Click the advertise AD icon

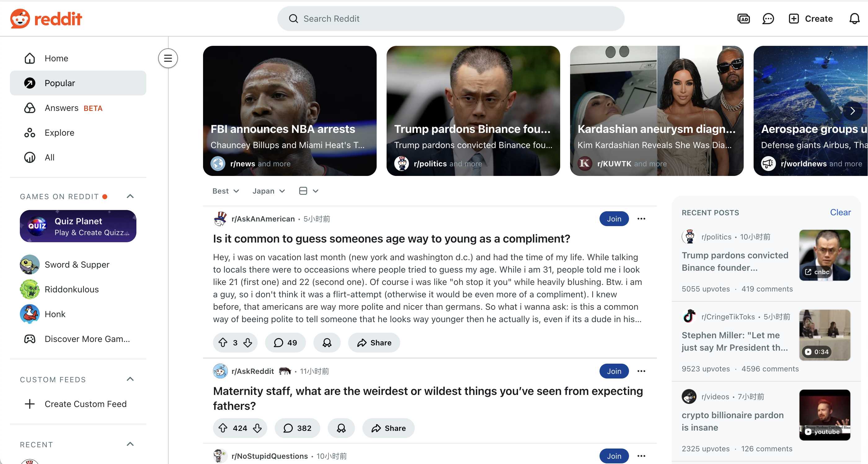(x=743, y=19)
